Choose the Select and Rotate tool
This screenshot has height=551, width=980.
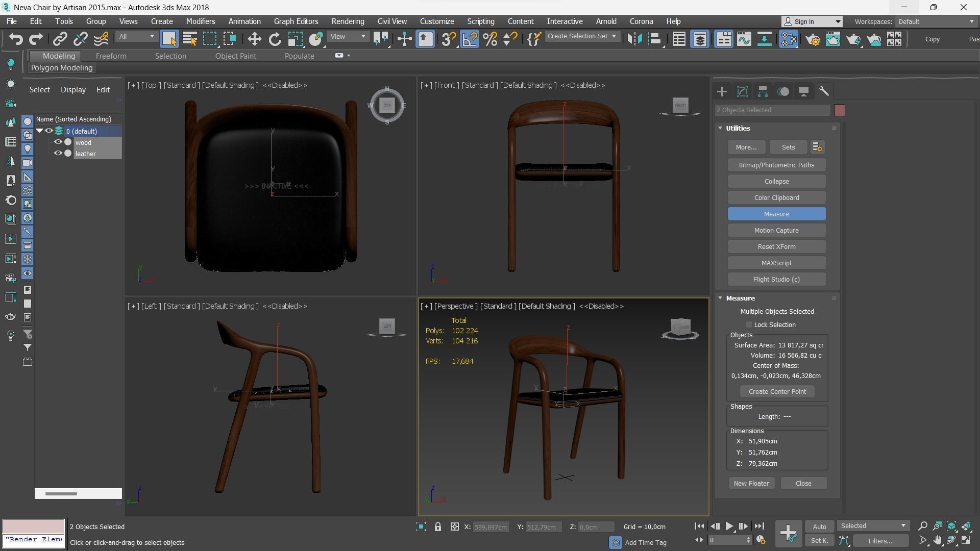point(275,39)
